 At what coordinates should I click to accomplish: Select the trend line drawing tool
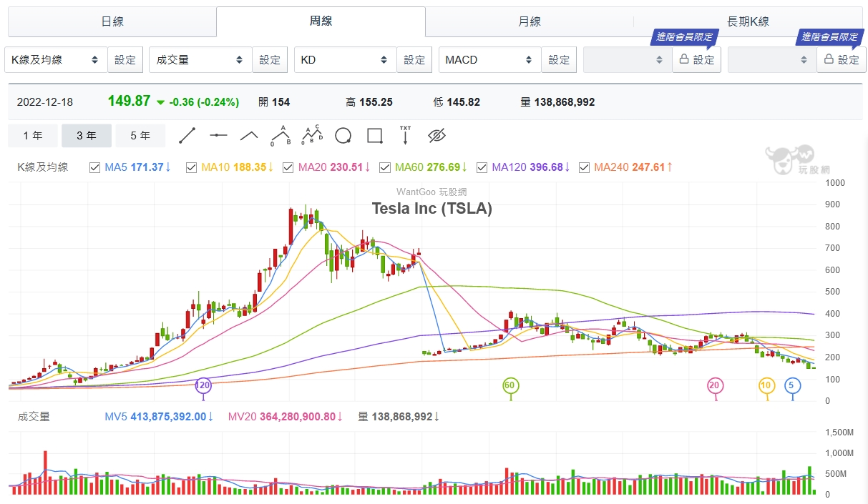tap(187, 135)
